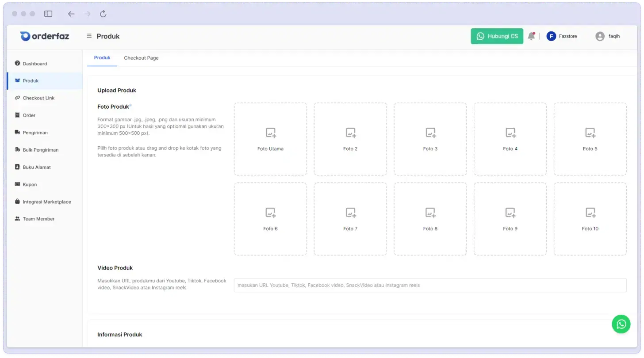The width and height of the screenshot is (644, 358).
Task: Navigate to Bulk Pengiriman menu item
Action: click(x=40, y=150)
